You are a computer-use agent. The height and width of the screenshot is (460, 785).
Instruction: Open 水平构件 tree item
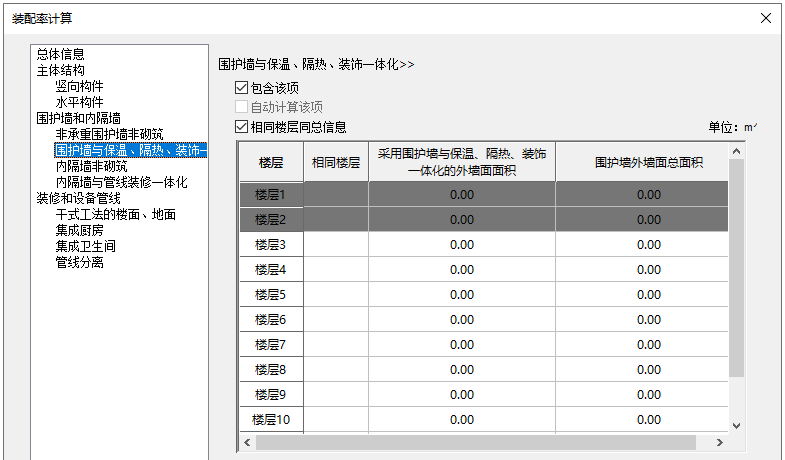coord(79,103)
